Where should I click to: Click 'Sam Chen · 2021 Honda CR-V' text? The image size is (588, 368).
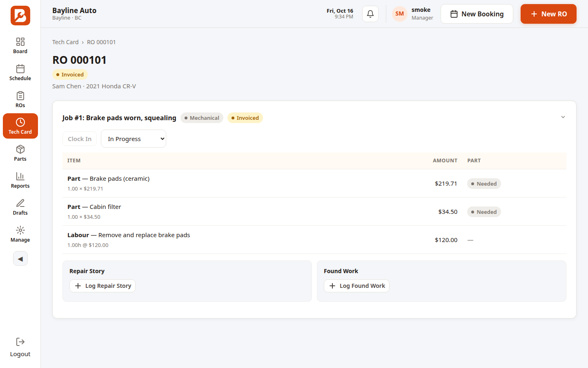(x=94, y=86)
